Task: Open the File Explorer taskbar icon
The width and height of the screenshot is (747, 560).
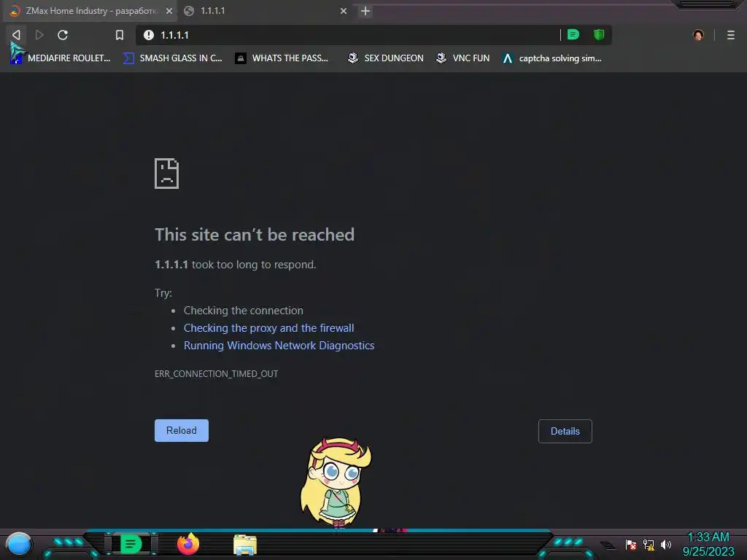Action: click(245, 545)
